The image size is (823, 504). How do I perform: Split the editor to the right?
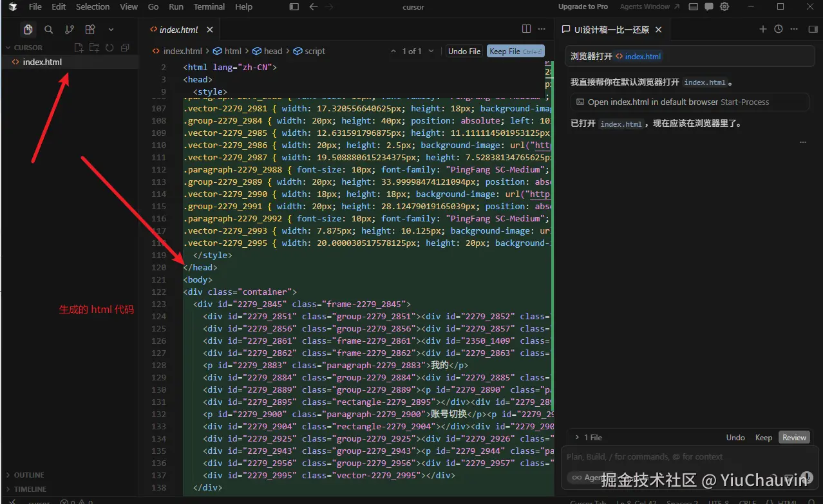pyautogui.click(x=526, y=29)
